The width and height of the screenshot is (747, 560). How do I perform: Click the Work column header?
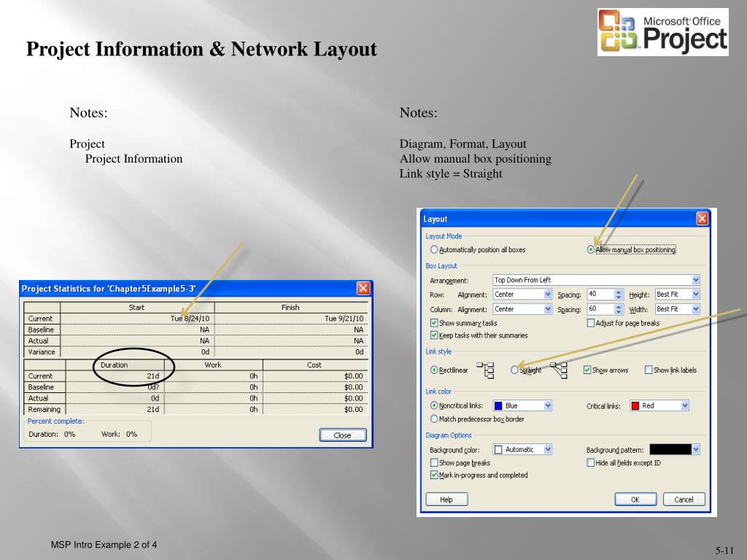point(213,365)
